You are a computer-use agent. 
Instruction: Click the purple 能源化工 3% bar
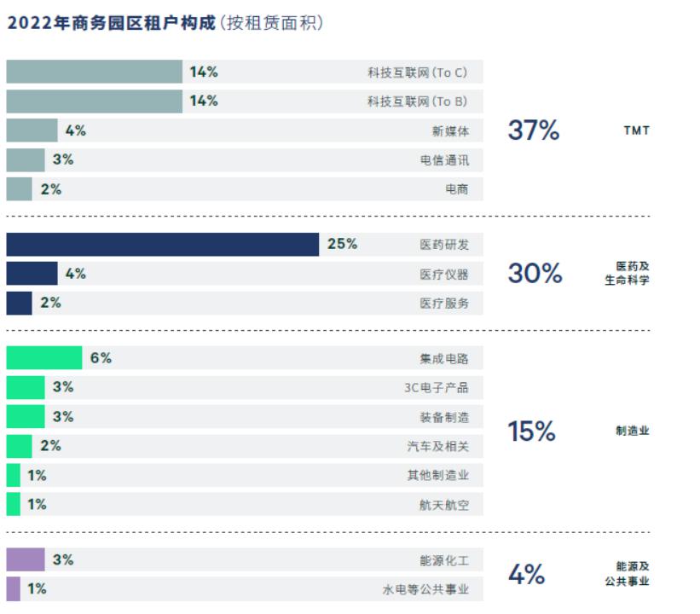point(26,559)
